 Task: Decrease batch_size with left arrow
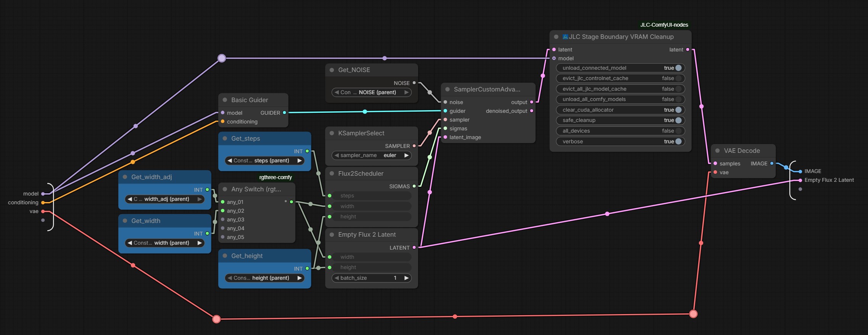point(337,278)
